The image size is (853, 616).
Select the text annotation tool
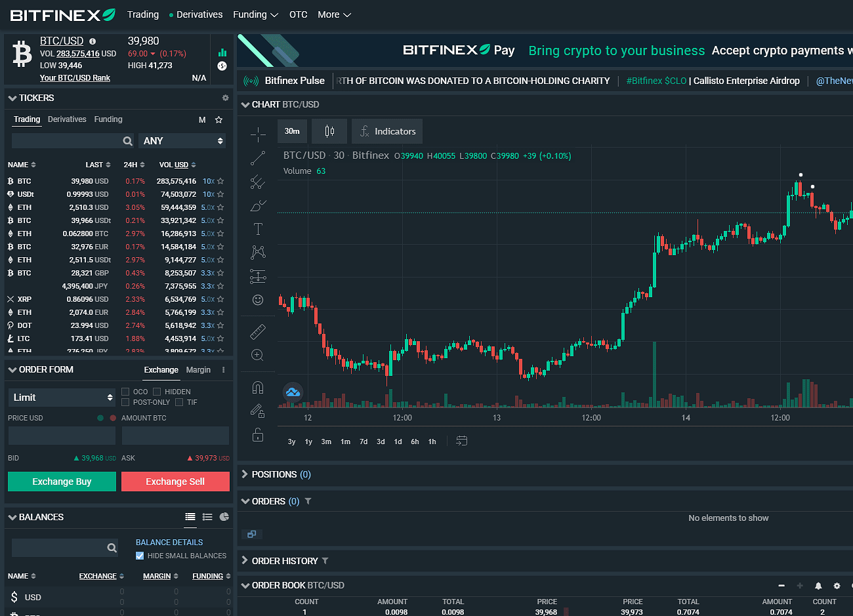[258, 229]
